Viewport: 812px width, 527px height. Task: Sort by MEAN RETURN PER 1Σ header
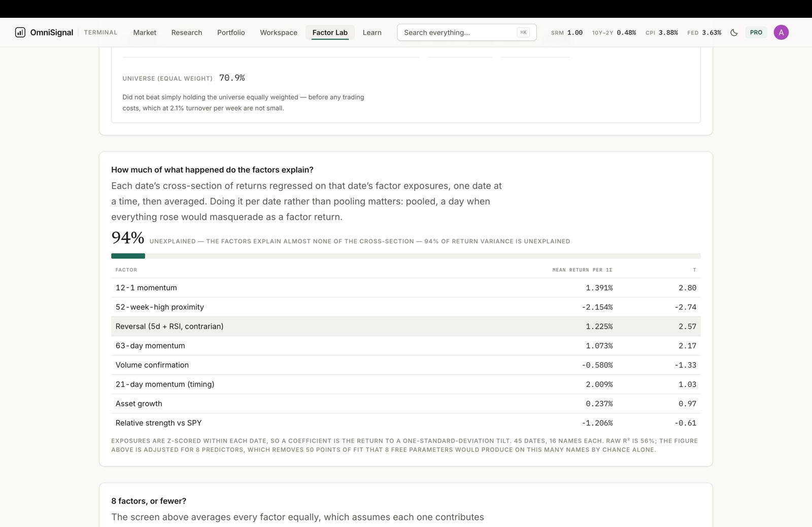point(582,270)
